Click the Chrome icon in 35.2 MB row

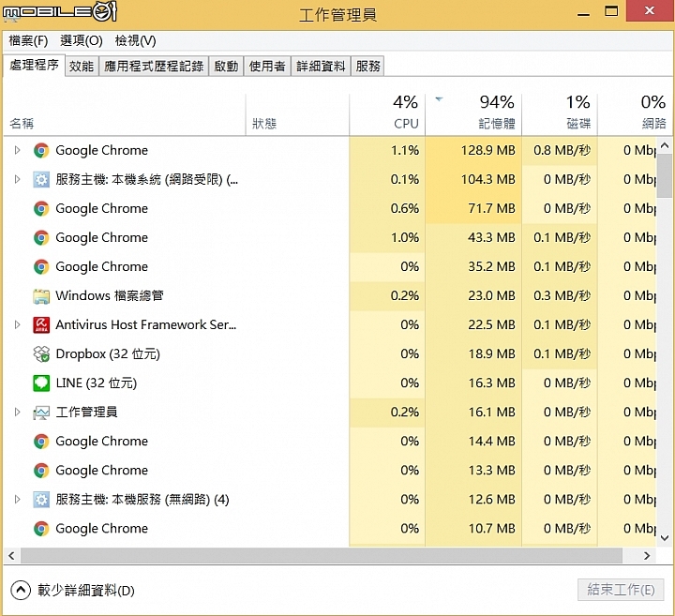(41, 267)
